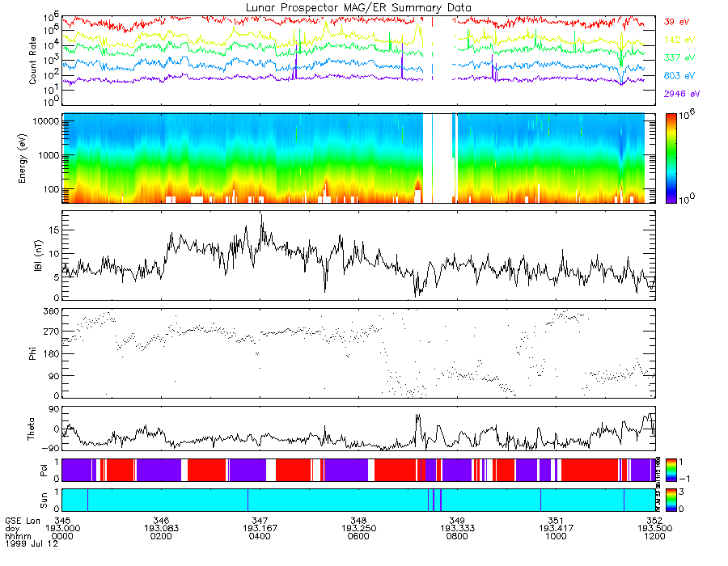
Task: Click the 'Energy (eV)' axis label
Action: click(23, 158)
